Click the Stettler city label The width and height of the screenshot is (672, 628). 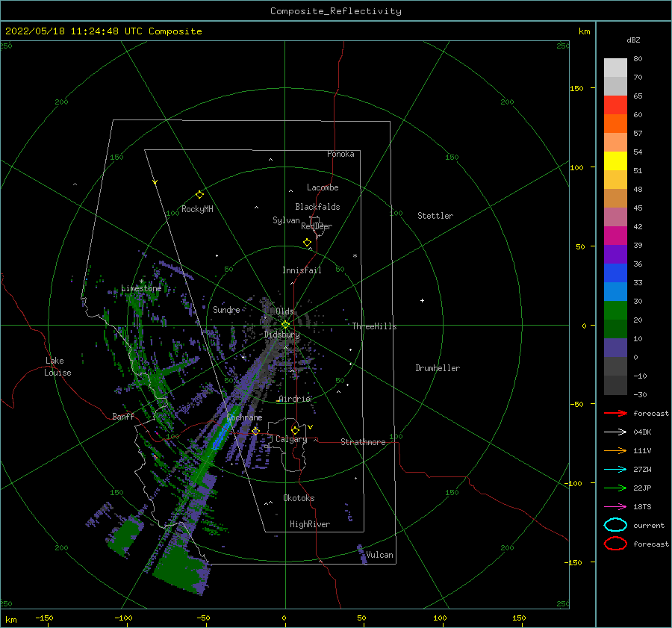coord(435,216)
